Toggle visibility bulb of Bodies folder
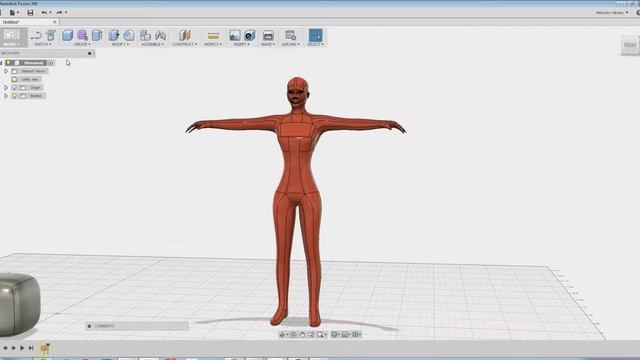 (15, 96)
